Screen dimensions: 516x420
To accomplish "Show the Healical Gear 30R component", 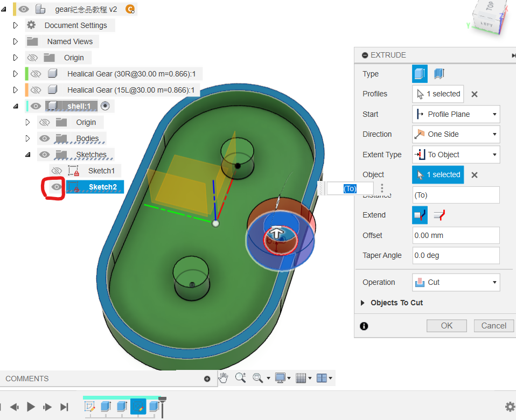I will (36, 74).
